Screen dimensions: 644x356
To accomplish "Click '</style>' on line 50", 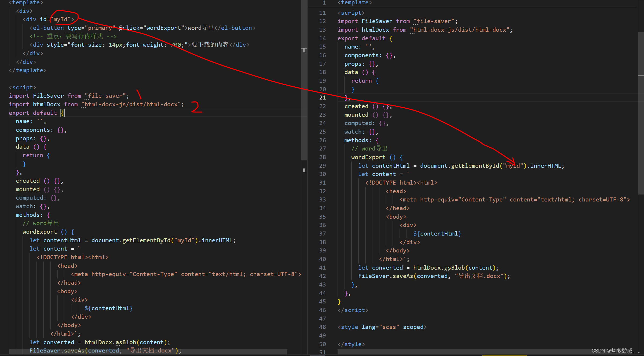I will coord(351,344).
